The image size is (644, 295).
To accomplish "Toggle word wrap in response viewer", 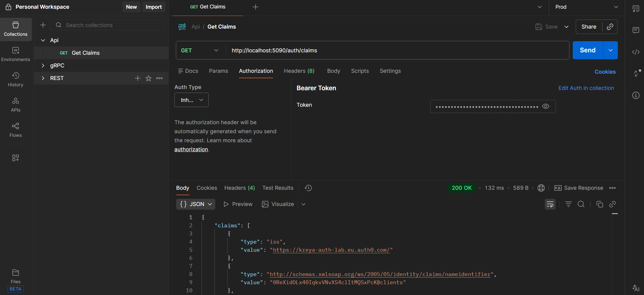I will [550, 204].
